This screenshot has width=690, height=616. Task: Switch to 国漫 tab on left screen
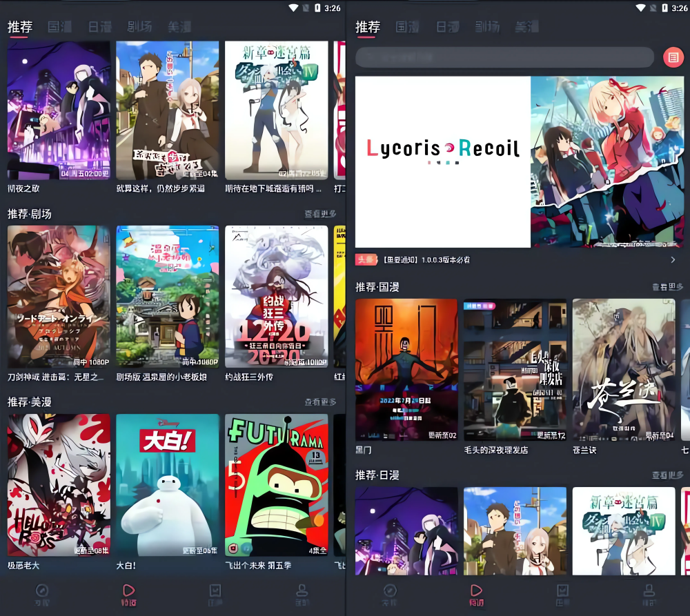tap(60, 27)
